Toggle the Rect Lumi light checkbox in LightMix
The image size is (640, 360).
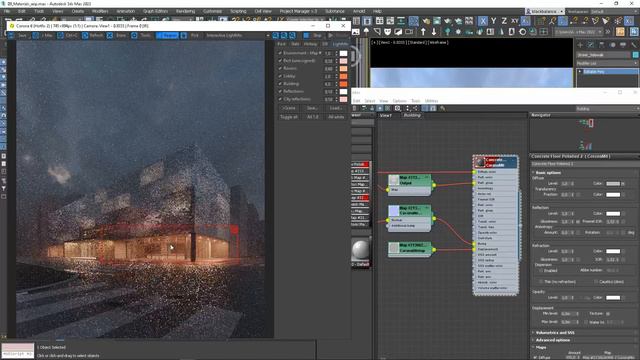[280, 61]
